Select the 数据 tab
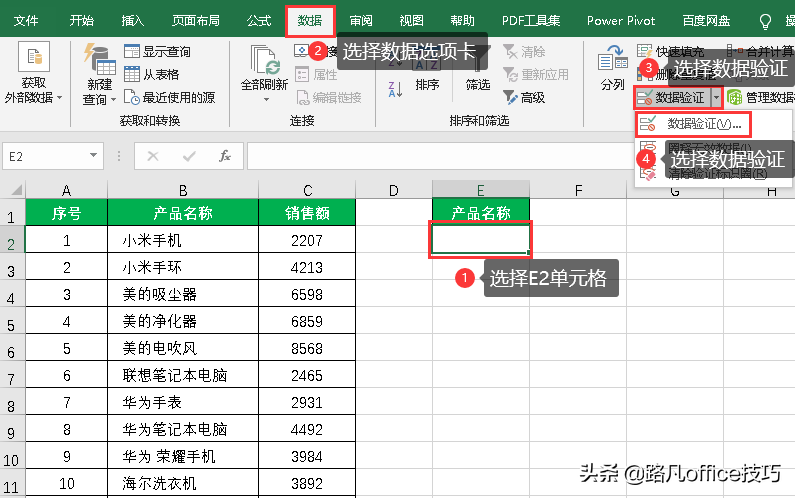795x498 pixels. [310, 21]
